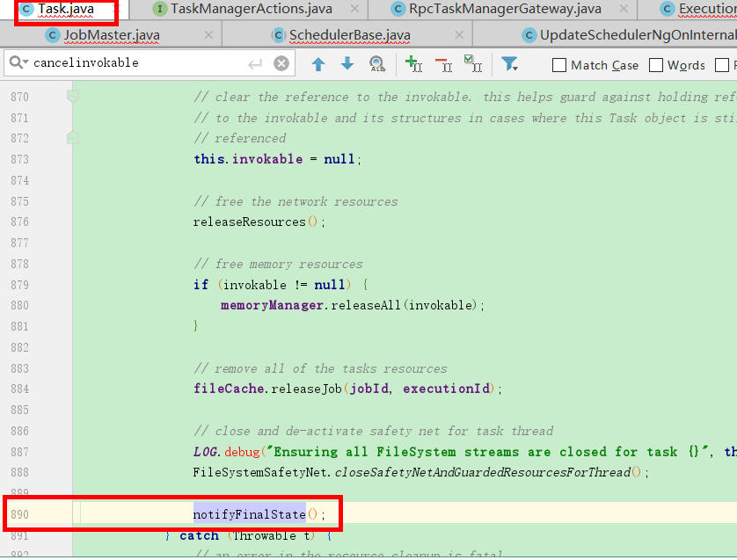
Task: Click comment '// free the network resources'
Action: click(x=296, y=201)
